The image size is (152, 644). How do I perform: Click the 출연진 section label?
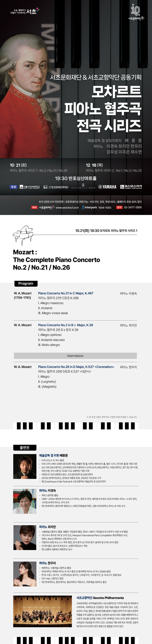[x=25, y=448]
